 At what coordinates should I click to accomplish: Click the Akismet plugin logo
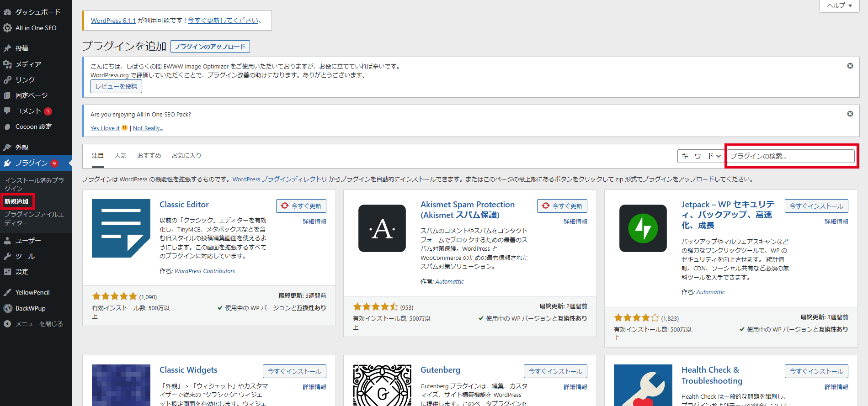click(382, 228)
